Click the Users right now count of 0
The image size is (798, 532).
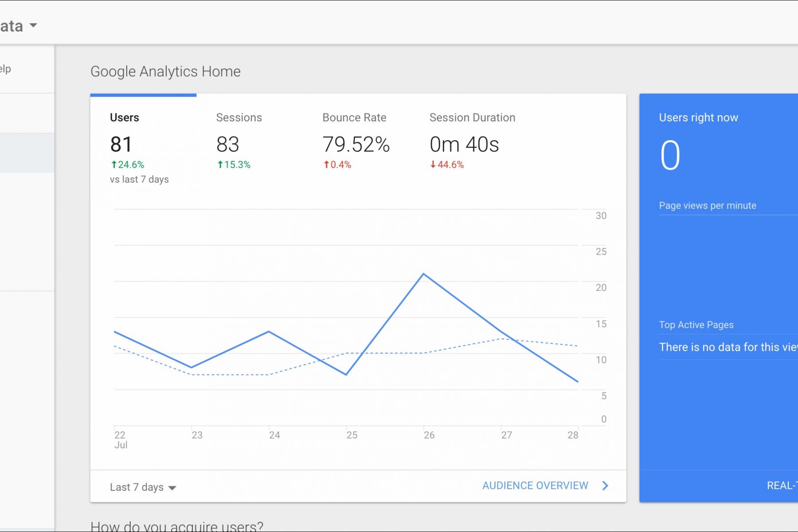[x=670, y=155]
